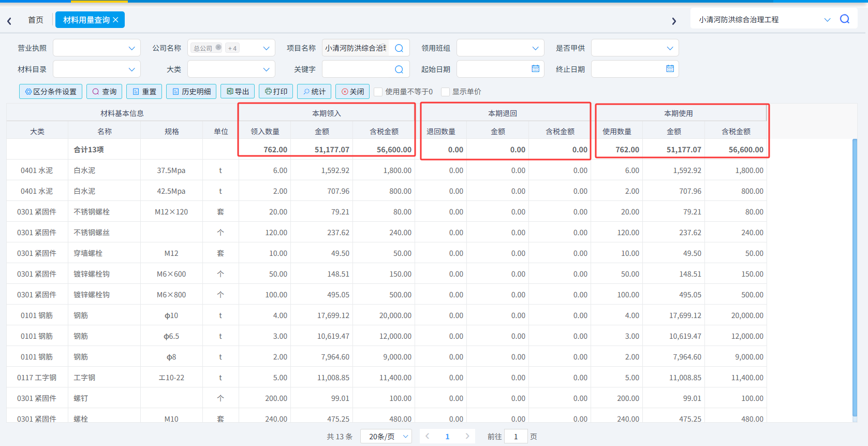Enable 使用量不等于0 checkbox
Screen dimensions: 868x446
coord(378,92)
